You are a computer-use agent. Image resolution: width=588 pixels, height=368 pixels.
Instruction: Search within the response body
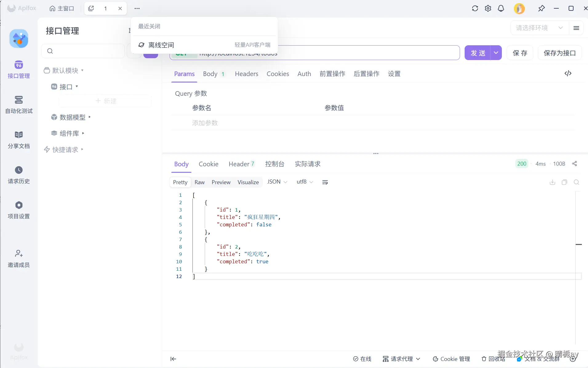point(577,182)
